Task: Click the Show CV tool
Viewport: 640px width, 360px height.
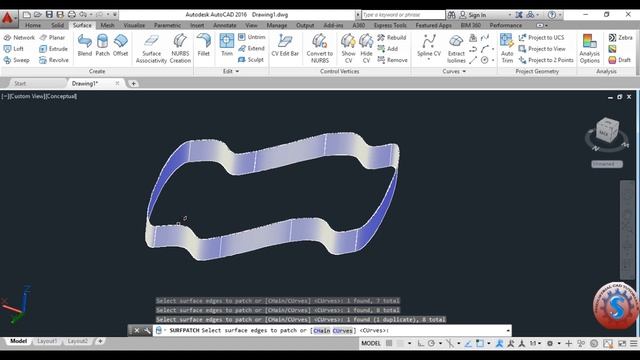Action: [x=348, y=49]
